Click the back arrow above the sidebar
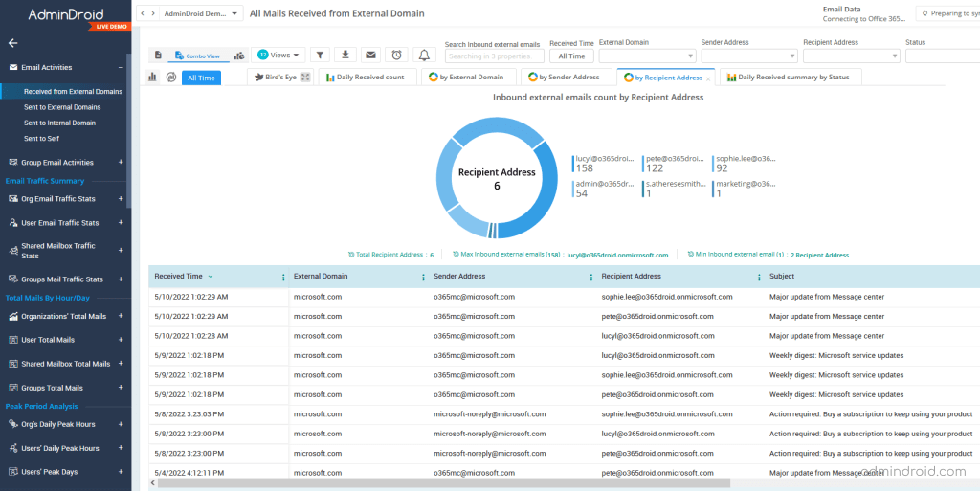The image size is (980, 491). click(x=13, y=43)
